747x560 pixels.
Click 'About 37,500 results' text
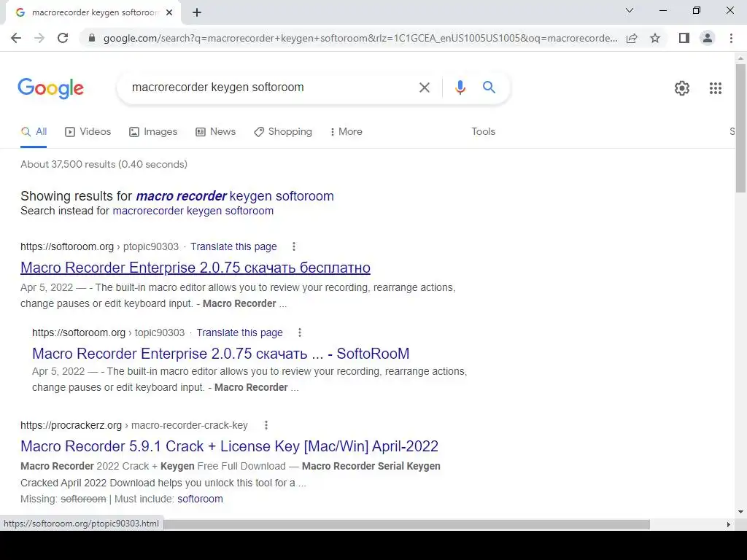(x=104, y=164)
